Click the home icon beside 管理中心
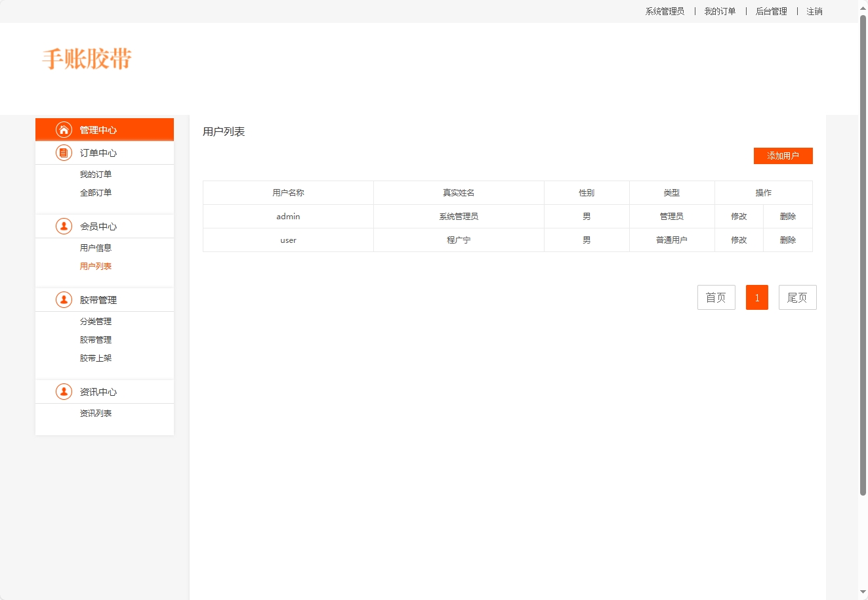This screenshot has width=868, height=600. click(64, 129)
